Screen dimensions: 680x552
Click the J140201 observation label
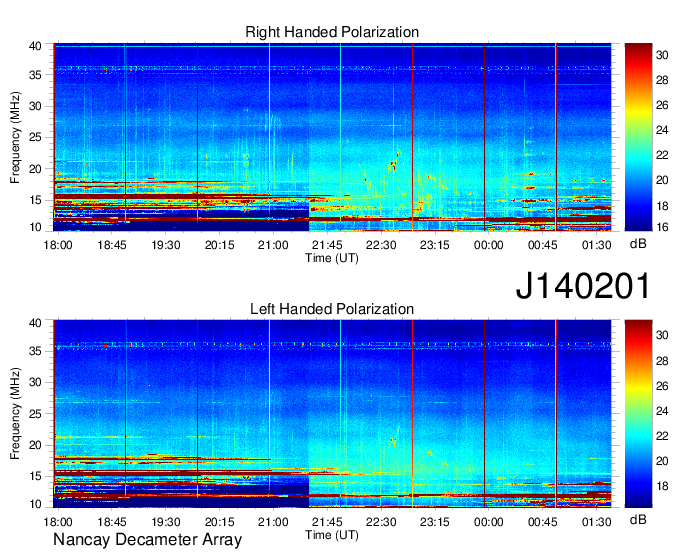pyautogui.click(x=583, y=286)
